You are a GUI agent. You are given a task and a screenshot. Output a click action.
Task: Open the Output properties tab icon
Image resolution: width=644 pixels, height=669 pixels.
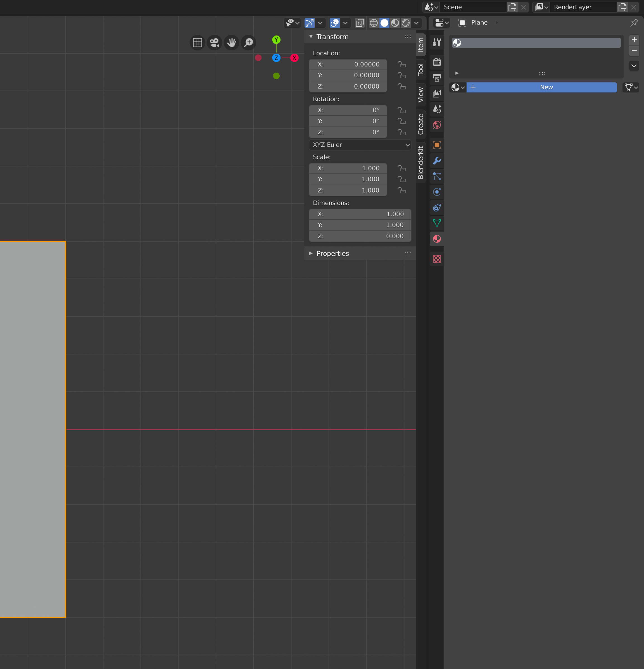[437, 78]
